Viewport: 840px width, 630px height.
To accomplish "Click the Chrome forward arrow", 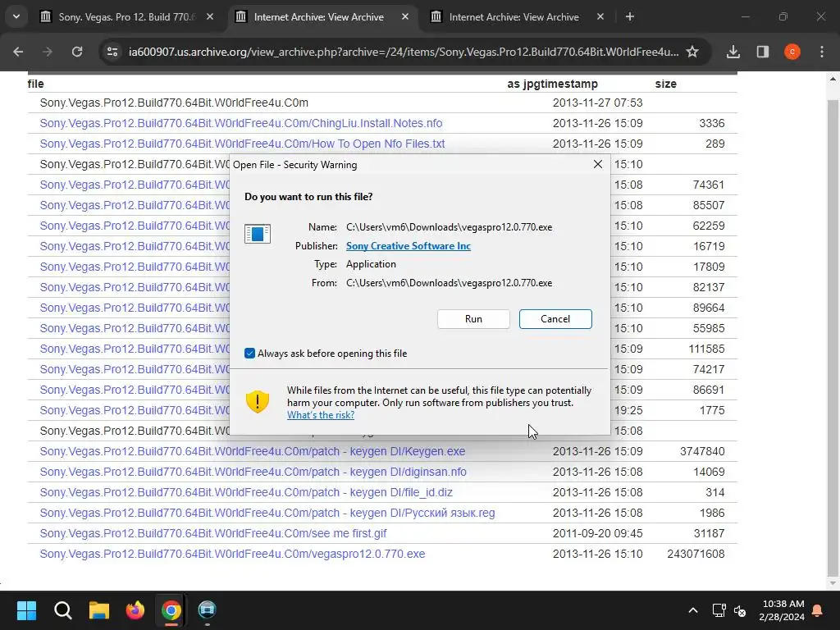I will click(x=48, y=52).
